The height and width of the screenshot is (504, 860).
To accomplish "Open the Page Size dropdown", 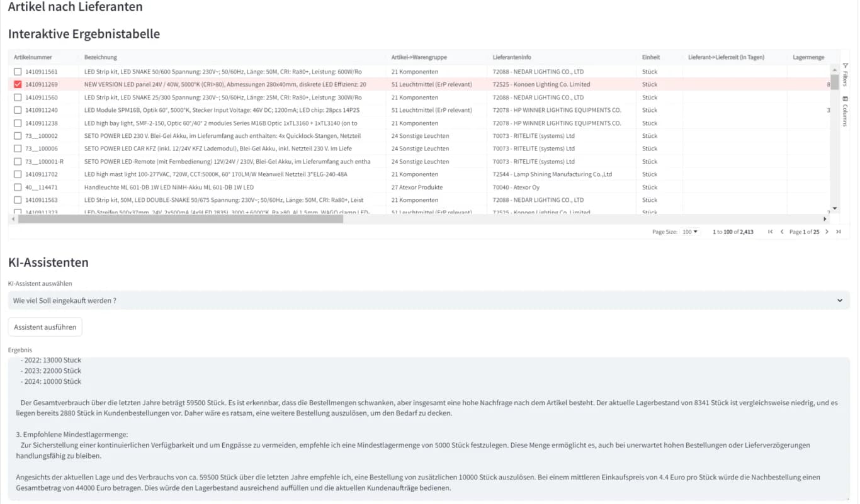I will (691, 232).
